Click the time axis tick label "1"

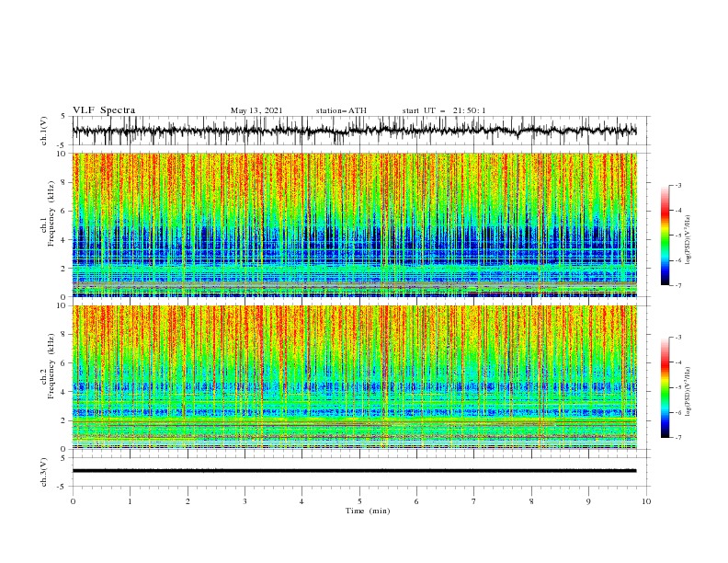(x=130, y=501)
